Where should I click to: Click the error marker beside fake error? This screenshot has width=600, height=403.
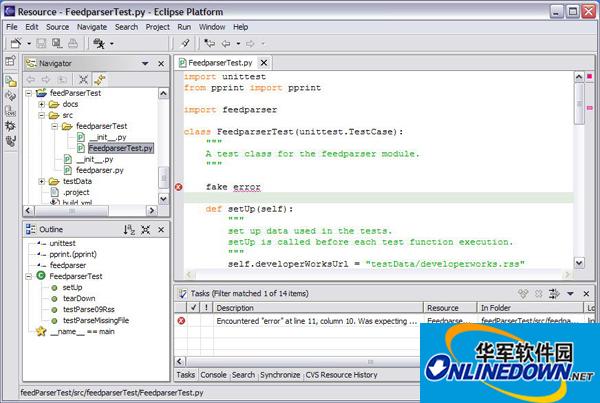(x=179, y=187)
